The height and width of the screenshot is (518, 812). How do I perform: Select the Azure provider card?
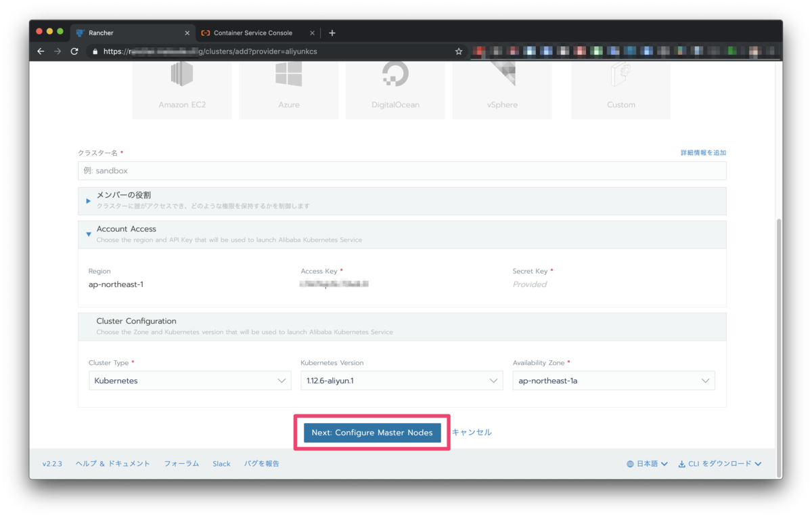289,90
